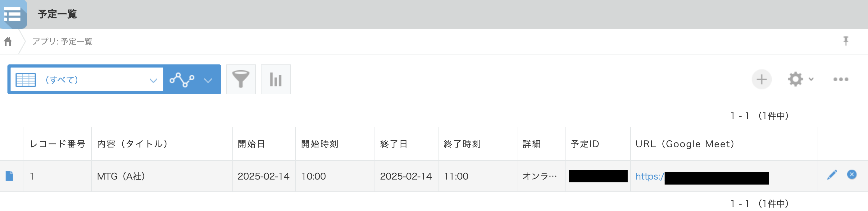The image size is (868, 211).
Task: Click the 内容(タイトル) column header
Action: pyautogui.click(x=132, y=144)
